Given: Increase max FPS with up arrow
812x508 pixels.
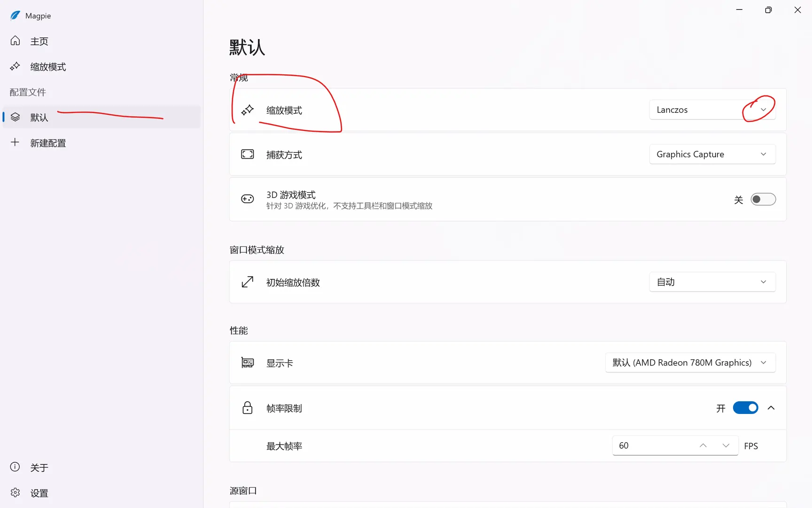Looking at the screenshot, I should [x=703, y=445].
